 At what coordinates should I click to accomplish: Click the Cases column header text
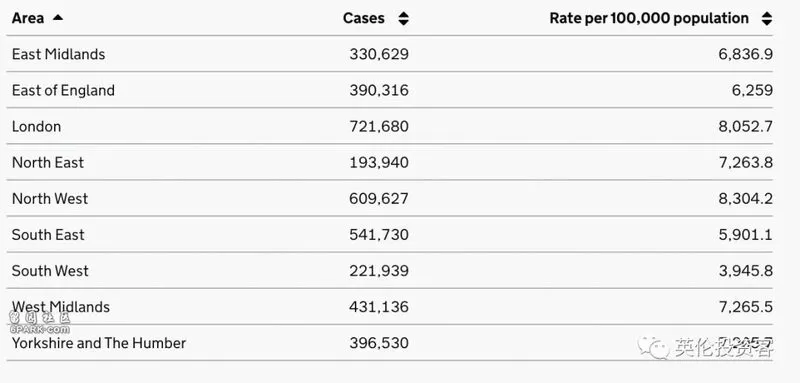tap(364, 18)
